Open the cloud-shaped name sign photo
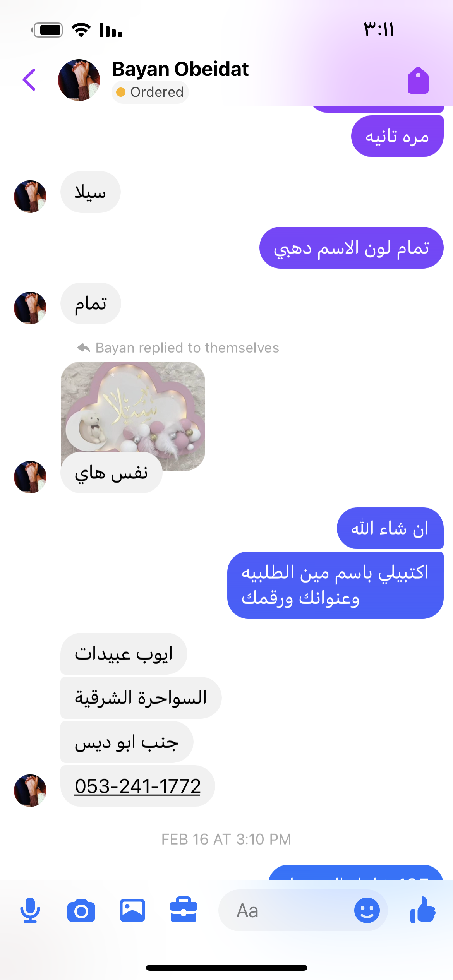453x980 pixels. coord(133,411)
